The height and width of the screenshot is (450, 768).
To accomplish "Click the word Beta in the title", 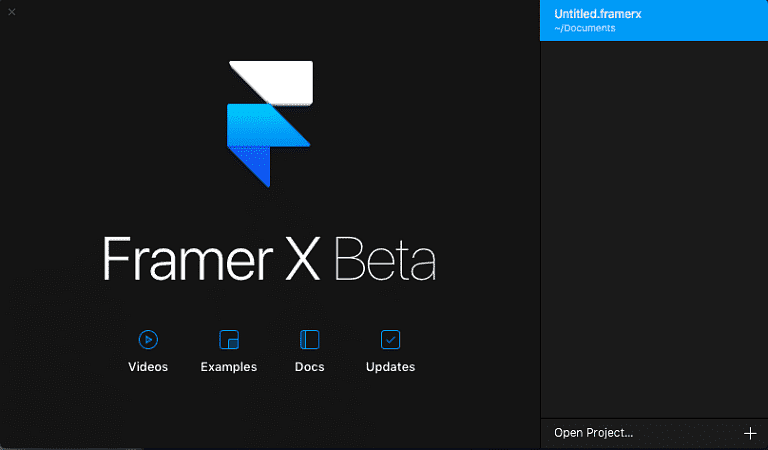I will coord(385,258).
